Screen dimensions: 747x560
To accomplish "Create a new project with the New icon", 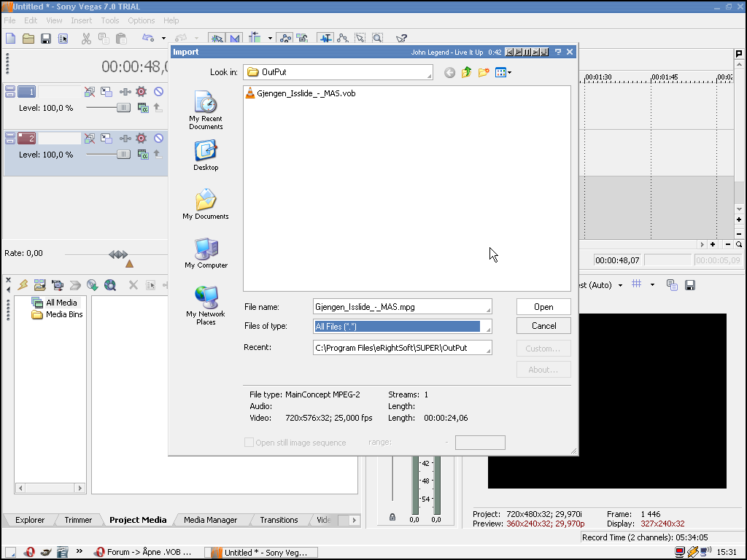I will pos(10,39).
